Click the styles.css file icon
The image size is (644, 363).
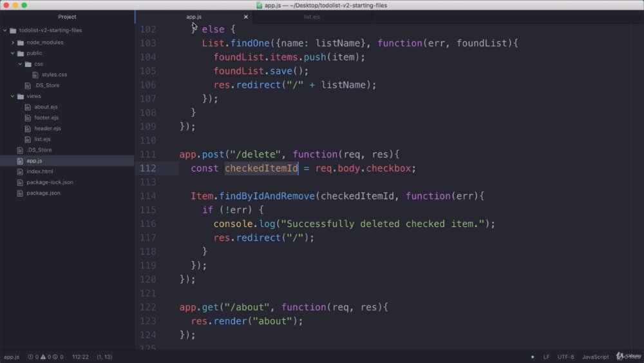pos(35,75)
